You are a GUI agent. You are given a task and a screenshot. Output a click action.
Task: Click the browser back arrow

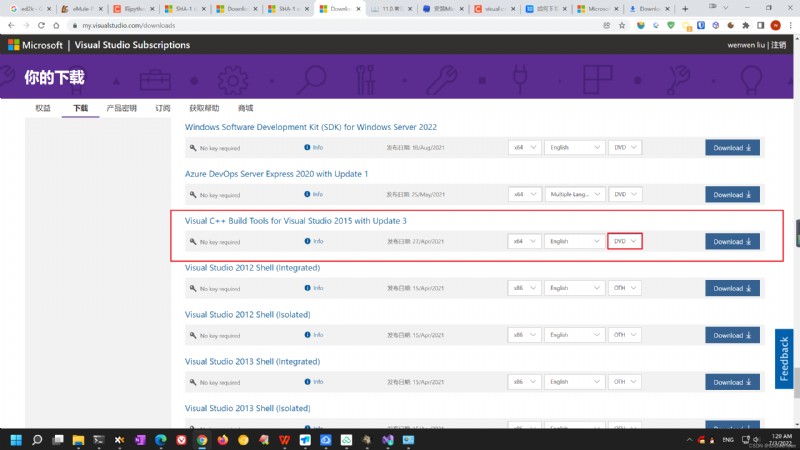(x=11, y=25)
